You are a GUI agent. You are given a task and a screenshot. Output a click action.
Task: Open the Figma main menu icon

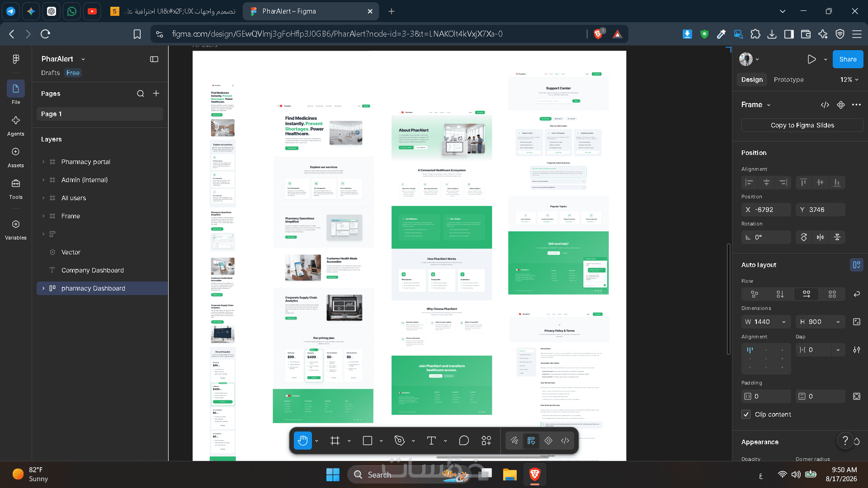[16, 59]
